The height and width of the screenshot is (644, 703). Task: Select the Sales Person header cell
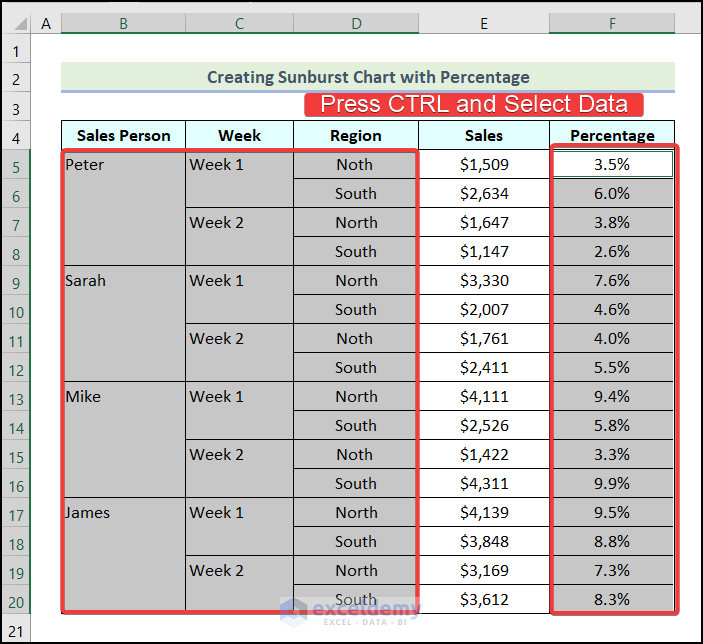[123, 136]
